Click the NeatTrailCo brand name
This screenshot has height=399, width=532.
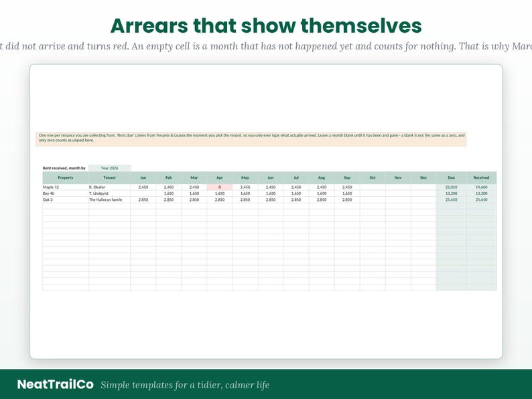click(x=56, y=384)
